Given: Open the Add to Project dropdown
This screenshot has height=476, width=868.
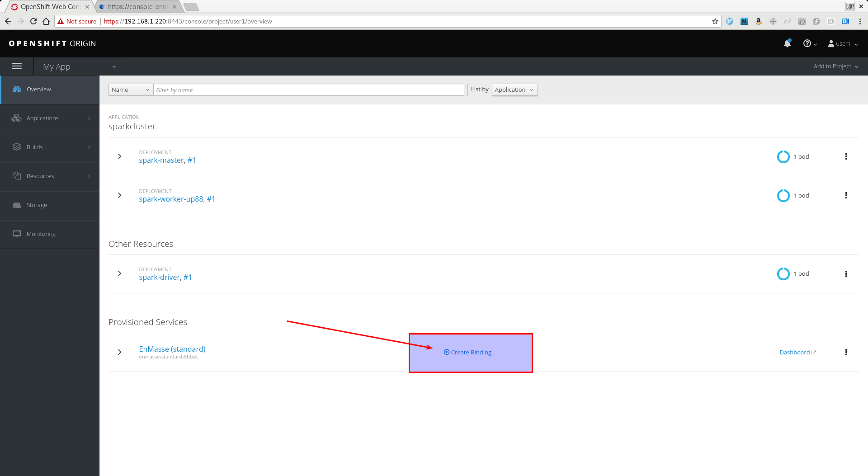Looking at the screenshot, I should 835,66.
